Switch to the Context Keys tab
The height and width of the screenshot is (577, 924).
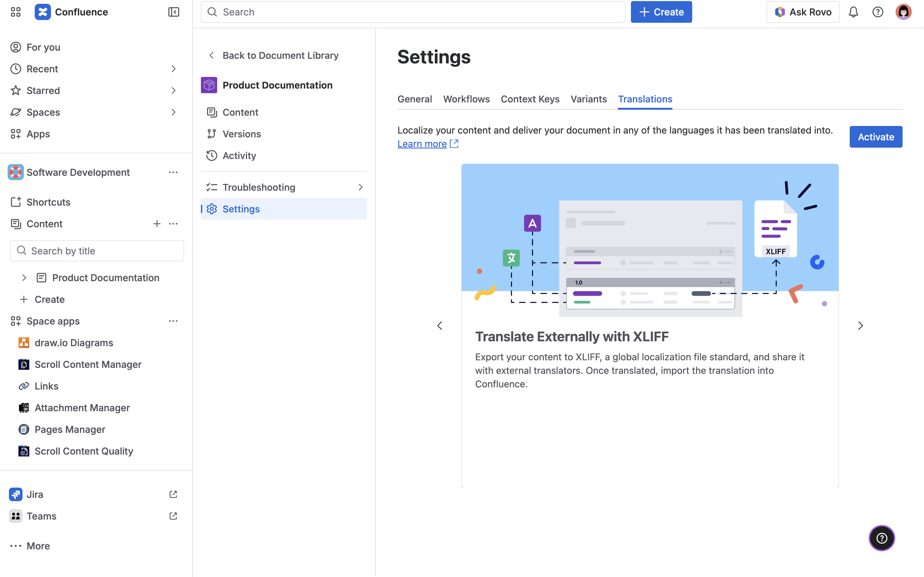coord(530,99)
